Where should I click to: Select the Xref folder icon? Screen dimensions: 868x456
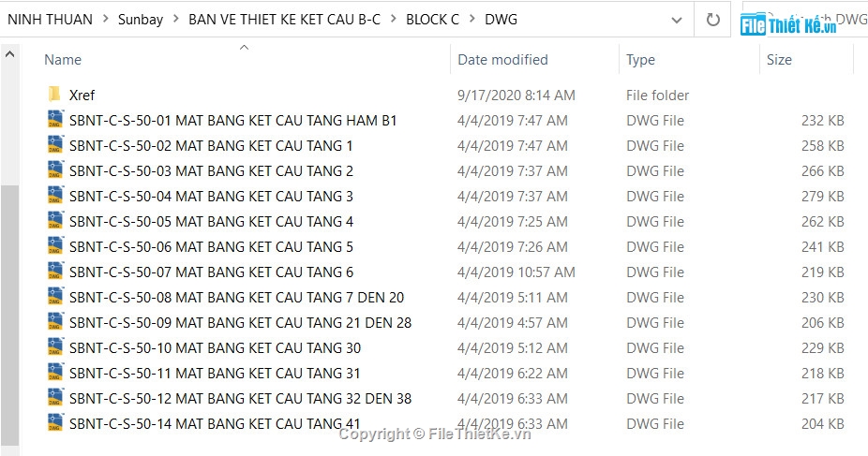click(x=54, y=95)
